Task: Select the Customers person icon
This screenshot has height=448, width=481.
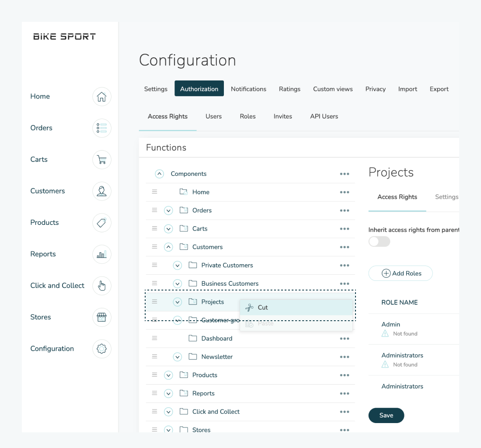Action: pyautogui.click(x=101, y=191)
